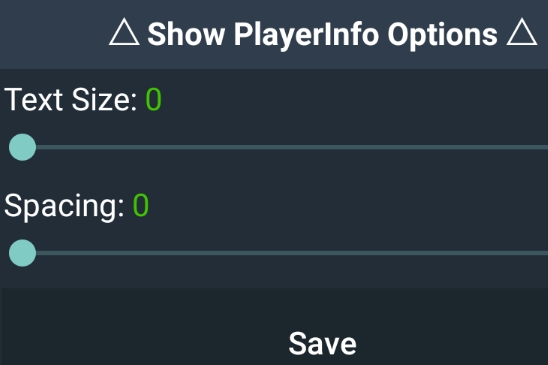Image resolution: width=548 pixels, height=365 pixels.
Task: Collapse the Show PlayerInfo Options header
Action: pos(323,34)
